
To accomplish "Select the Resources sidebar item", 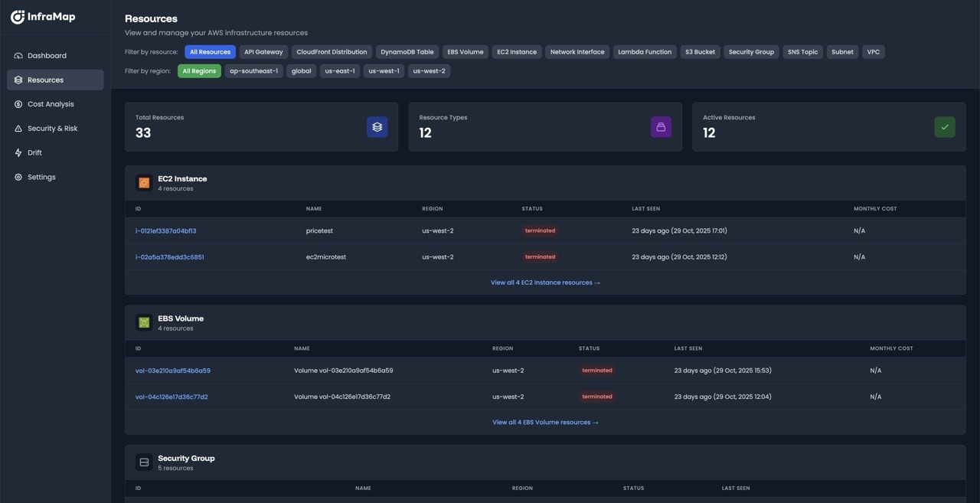I will [55, 80].
